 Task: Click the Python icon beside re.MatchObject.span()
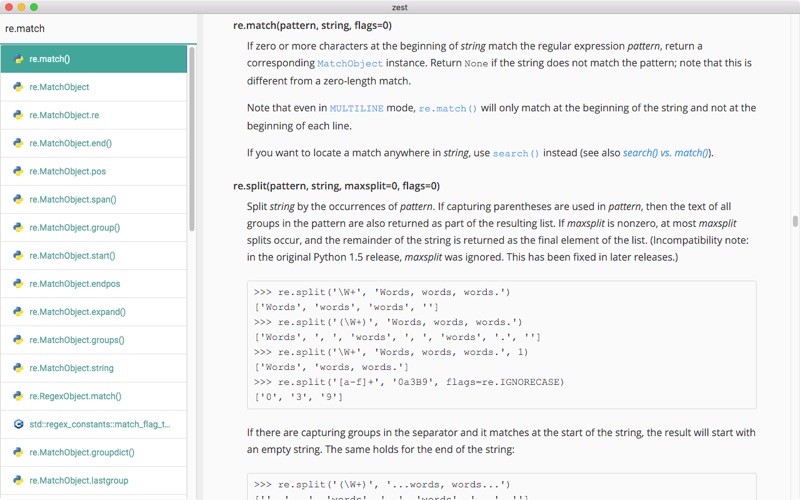(x=18, y=199)
